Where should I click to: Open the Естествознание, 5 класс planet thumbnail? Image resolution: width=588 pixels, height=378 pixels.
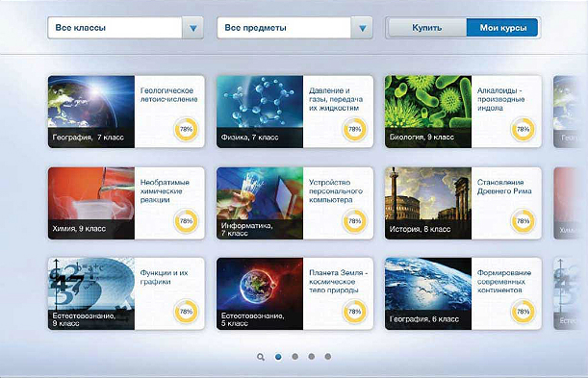click(x=260, y=293)
